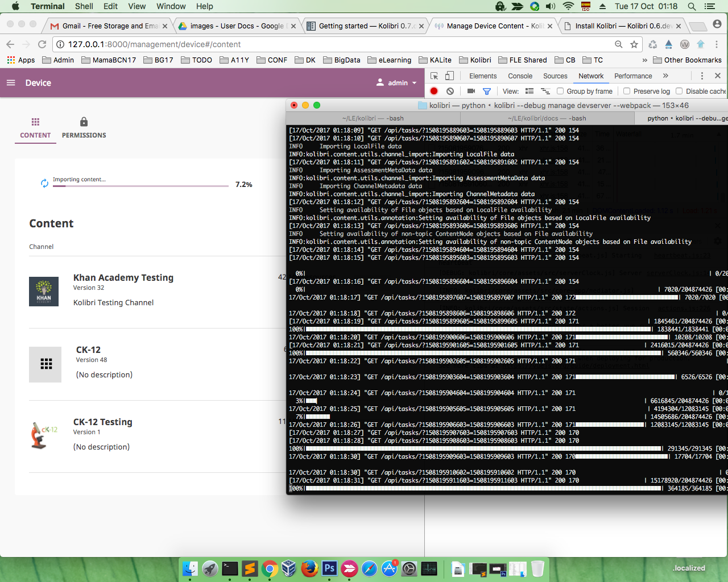Select the ~/LE/kolibri/docs bash terminal tab

[547, 118]
